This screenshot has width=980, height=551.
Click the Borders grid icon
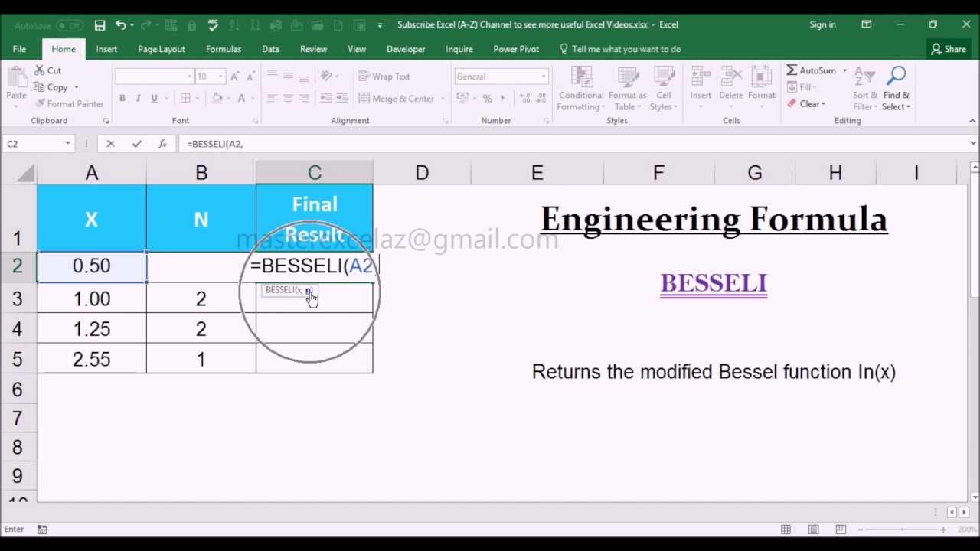185,98
